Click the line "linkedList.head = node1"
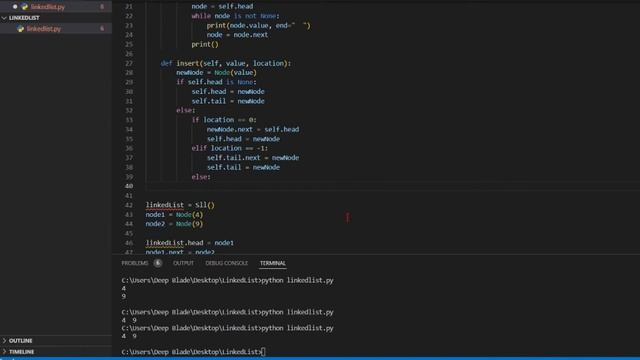The width and height of the screenshot is (640, 360). 190,243
